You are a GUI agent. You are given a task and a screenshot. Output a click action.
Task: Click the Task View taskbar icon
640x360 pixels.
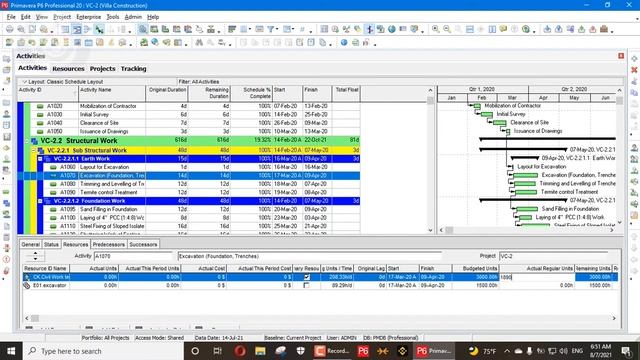coord(217,351)
